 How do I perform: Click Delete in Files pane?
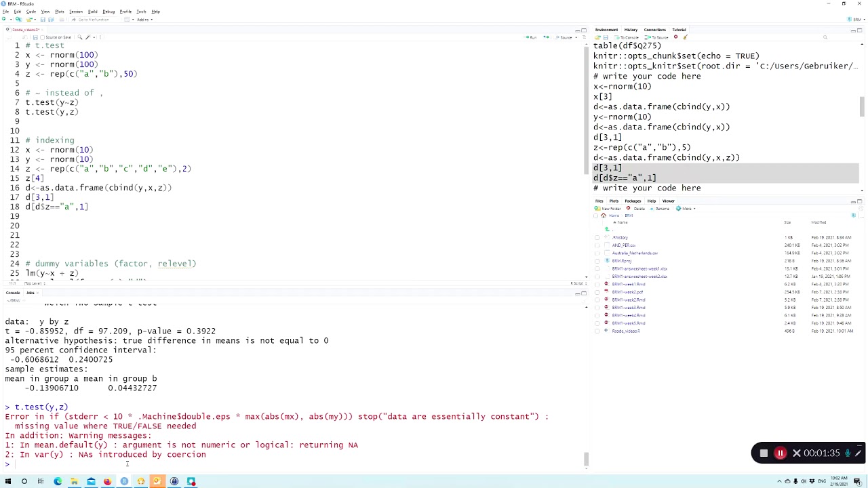tap(635, 209)
